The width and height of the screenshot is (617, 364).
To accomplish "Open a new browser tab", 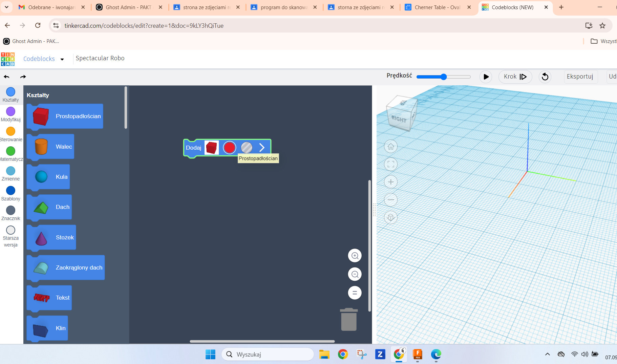I will tap(561, 7).
